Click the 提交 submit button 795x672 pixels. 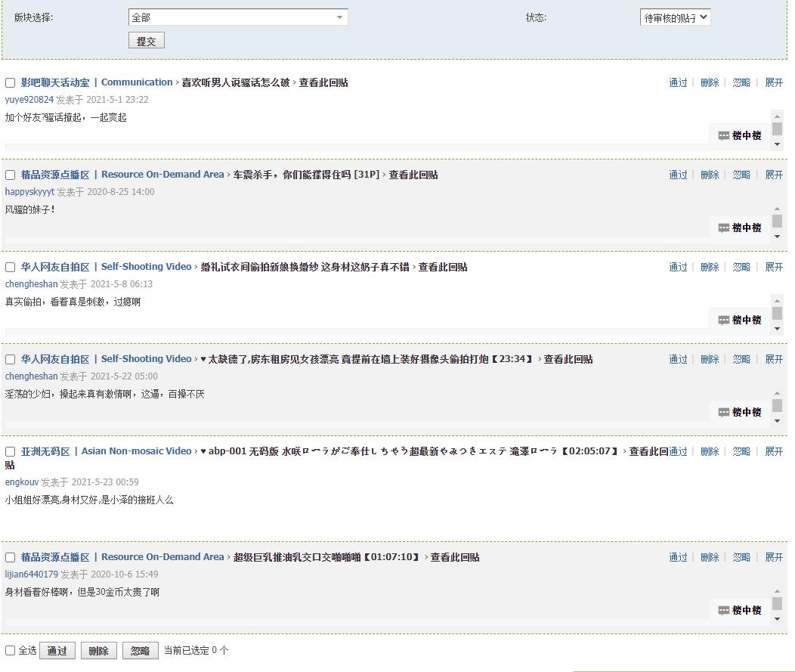click(x=147, y=41)
